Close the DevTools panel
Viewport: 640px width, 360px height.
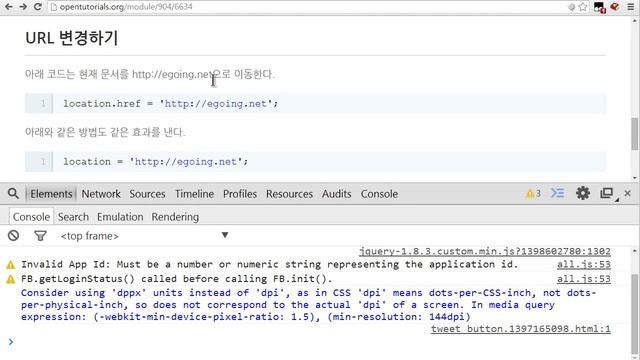coord(628,193)
